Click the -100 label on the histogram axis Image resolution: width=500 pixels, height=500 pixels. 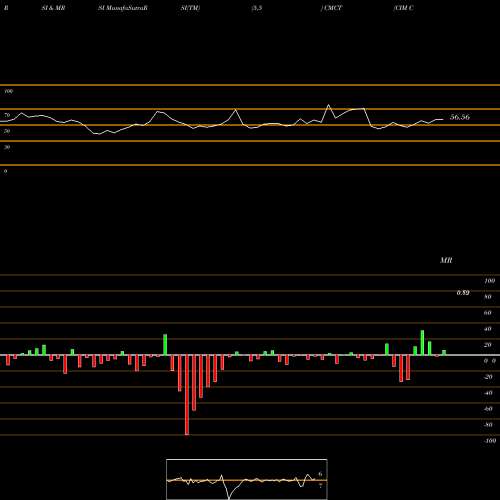pos(489,441)
